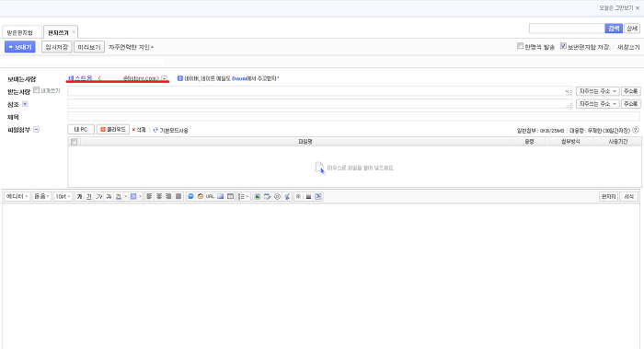Click 제목 subject input field

(x=353, y=117)
